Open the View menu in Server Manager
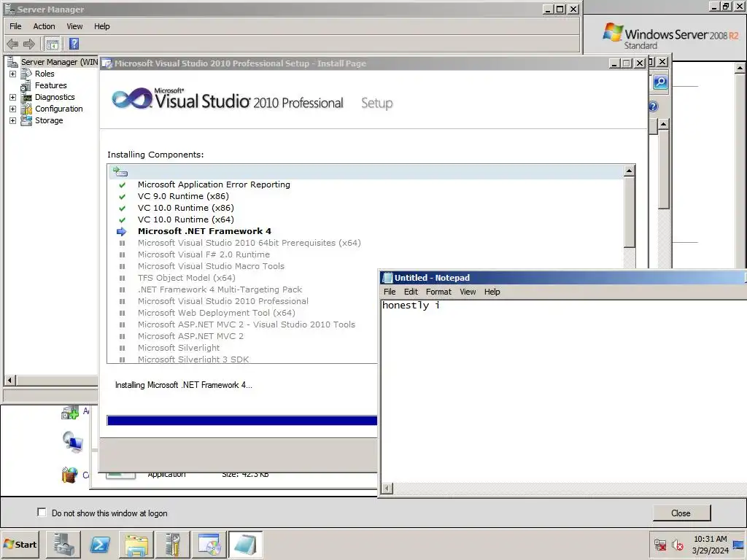The image size is (747, 560). click(x=74, y=26)
